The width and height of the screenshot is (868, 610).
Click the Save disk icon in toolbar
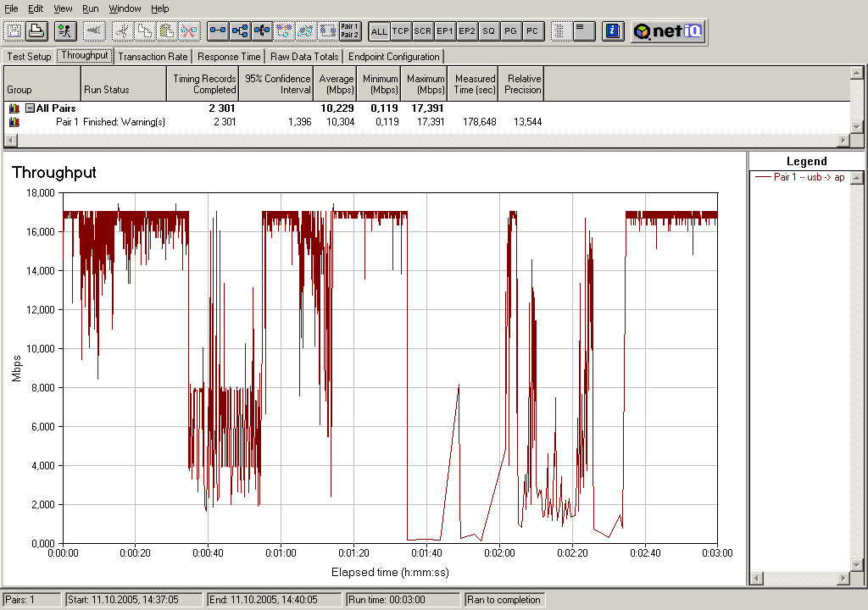tap(14, 31)
